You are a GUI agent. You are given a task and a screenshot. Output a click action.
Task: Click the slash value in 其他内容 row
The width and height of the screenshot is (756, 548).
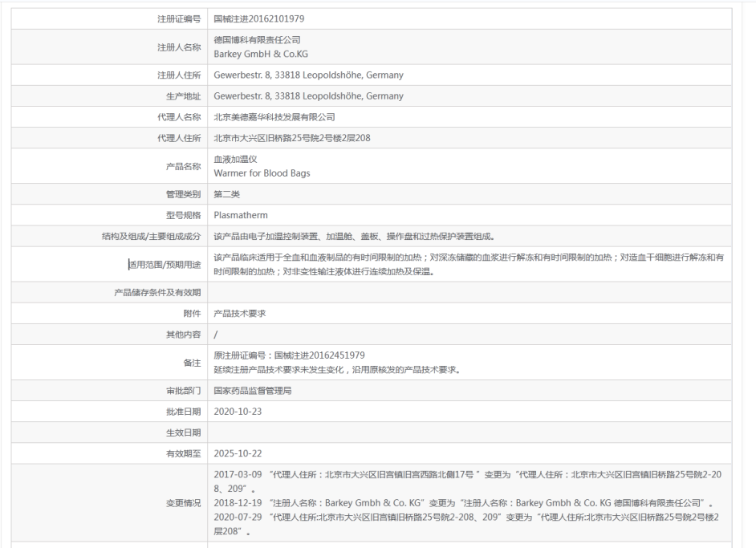pos(216,335)
